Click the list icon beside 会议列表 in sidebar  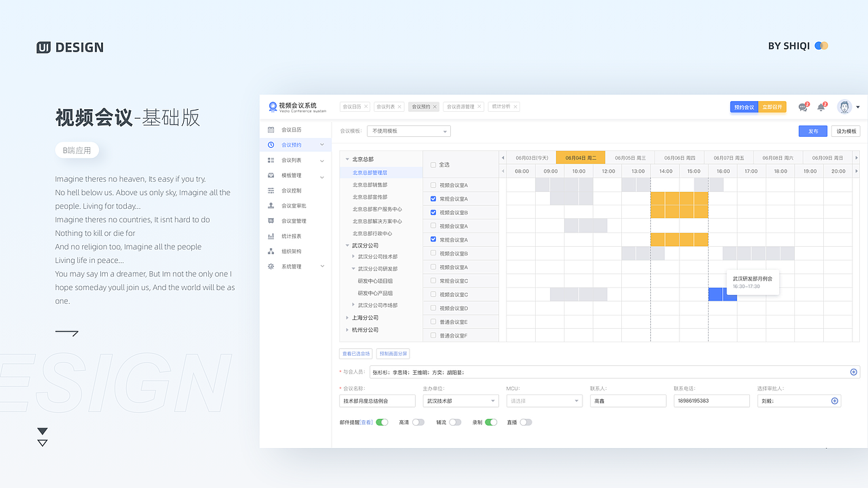pyautogui.click(x=271, y=160)
